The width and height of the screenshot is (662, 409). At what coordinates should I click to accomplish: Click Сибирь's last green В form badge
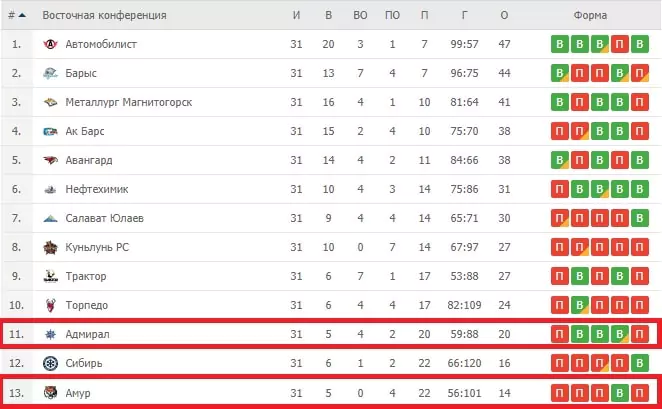[640, 363]
